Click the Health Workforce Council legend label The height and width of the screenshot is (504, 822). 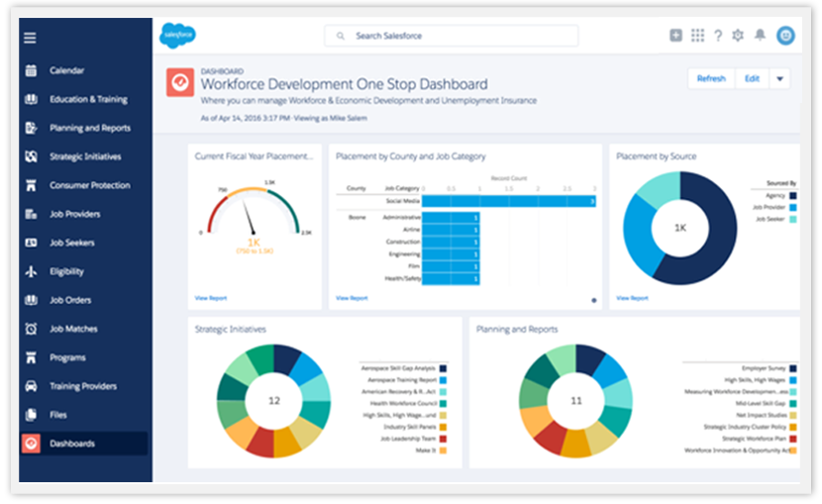point(404,403)
